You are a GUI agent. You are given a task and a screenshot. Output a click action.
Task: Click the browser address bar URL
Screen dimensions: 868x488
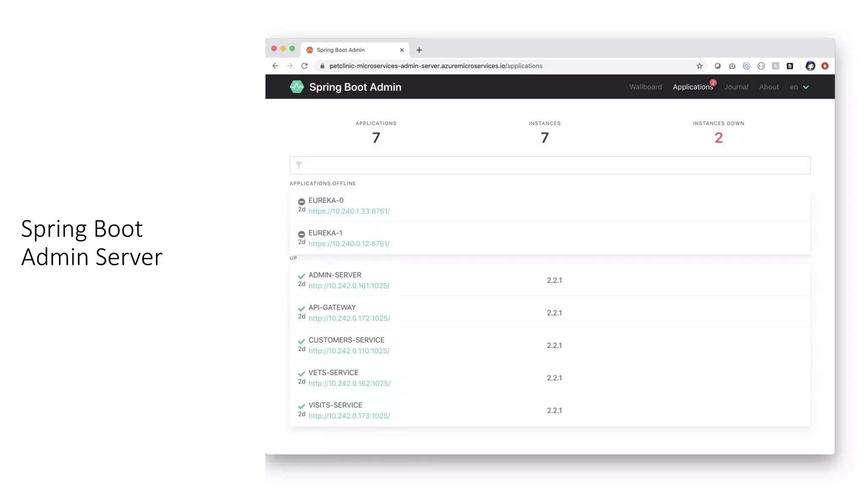pos(436,66)
